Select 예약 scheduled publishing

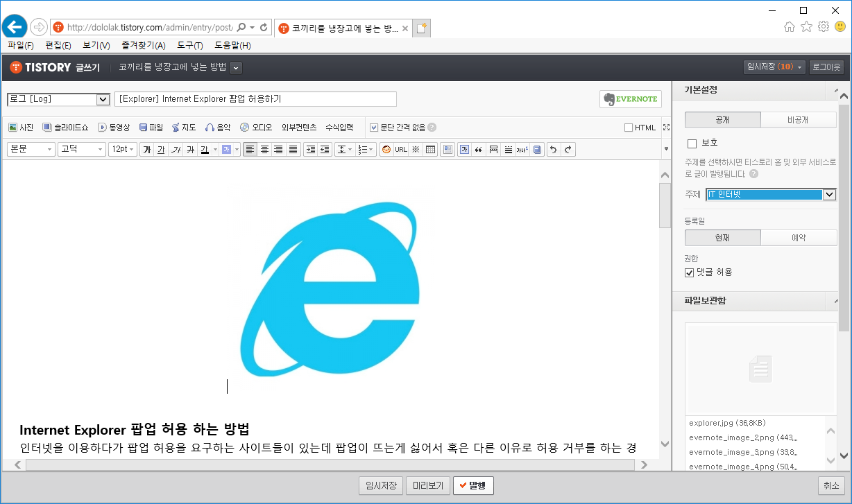coord(799,238)
